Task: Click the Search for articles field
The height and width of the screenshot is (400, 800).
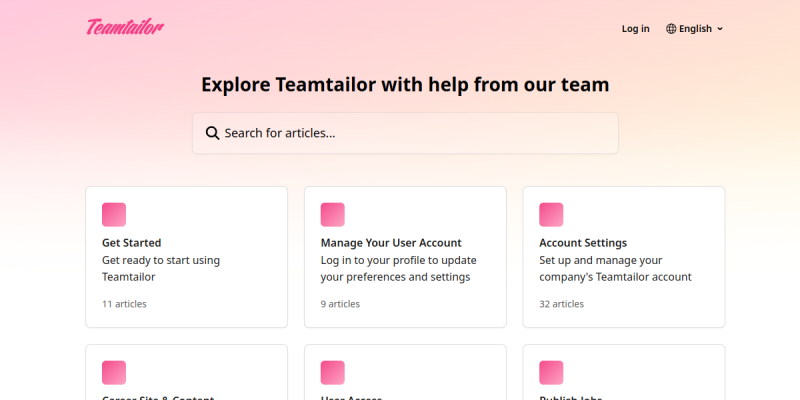Action: [x=405, y=133]
